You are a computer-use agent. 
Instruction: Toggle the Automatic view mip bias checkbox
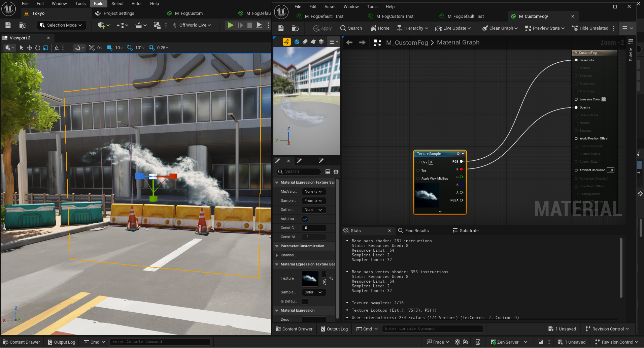pyautogui.click(x=305, y=219)
